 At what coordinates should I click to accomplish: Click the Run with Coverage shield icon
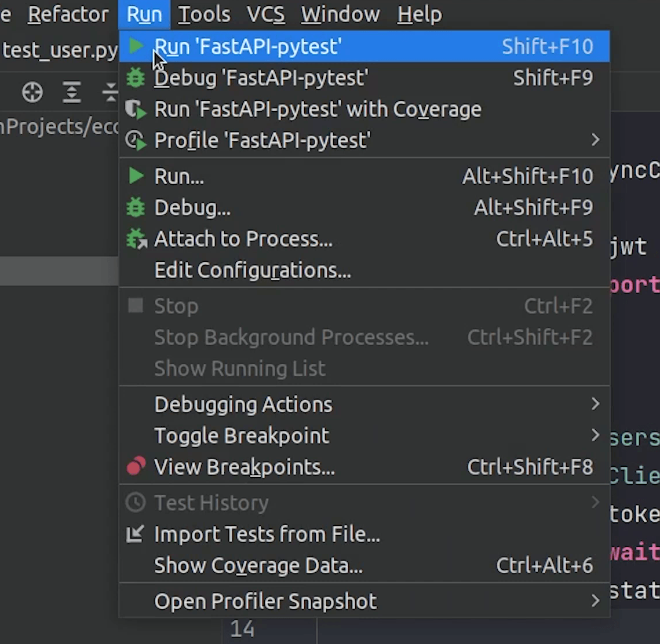point(136,109)
